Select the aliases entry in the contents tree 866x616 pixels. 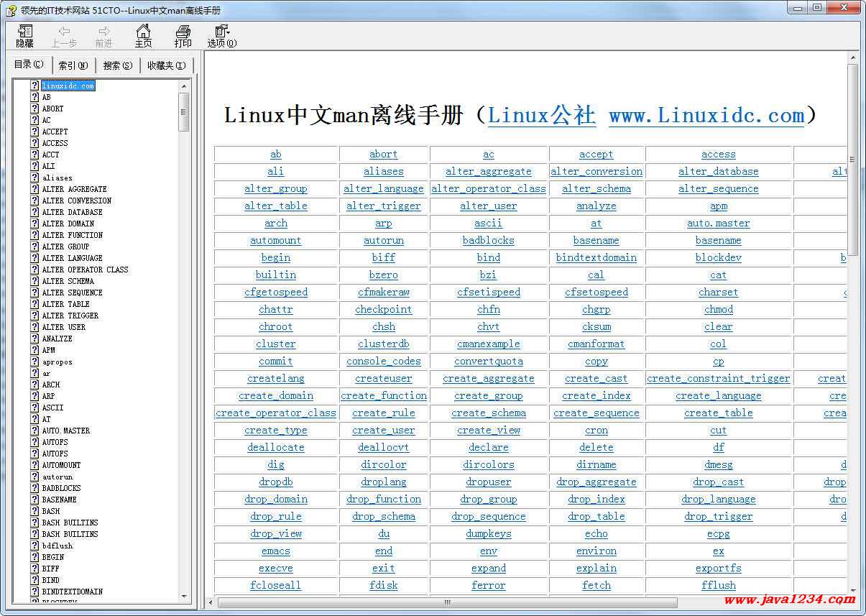pos(57,178)
